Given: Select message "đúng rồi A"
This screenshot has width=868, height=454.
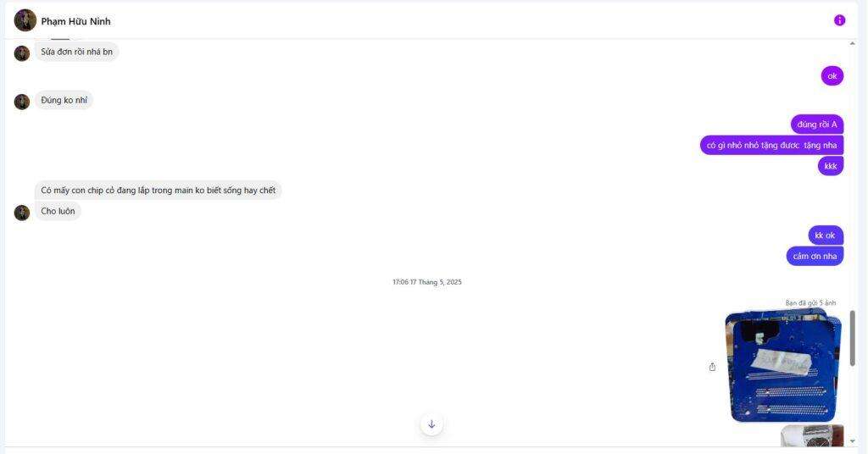Looking at the screenshot, I should [817, 125].
